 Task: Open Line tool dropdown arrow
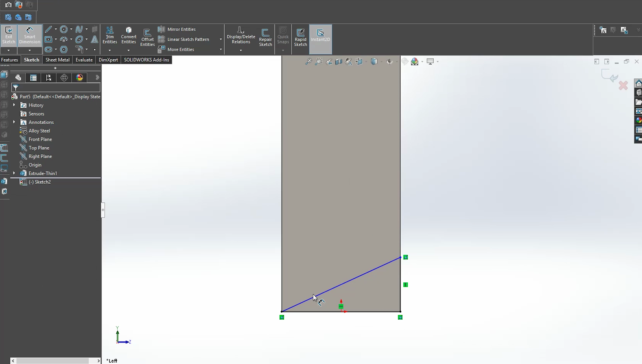click(x=56, y=29)
